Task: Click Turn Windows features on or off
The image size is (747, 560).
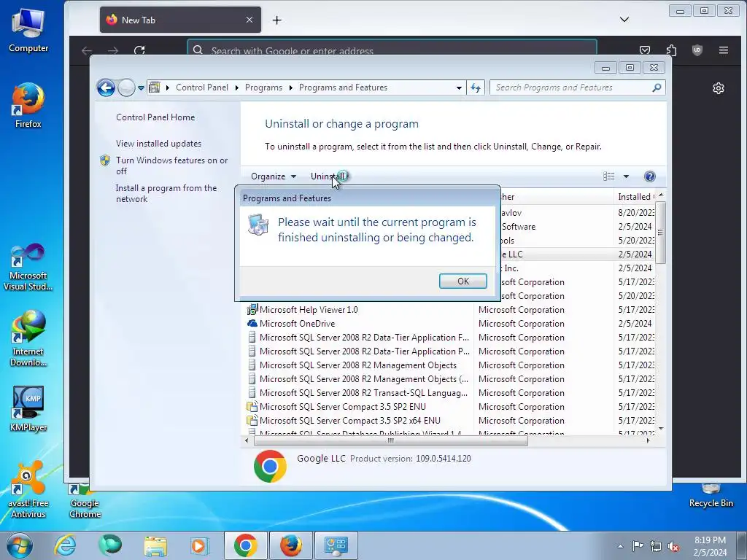Action: click(172, 166)
